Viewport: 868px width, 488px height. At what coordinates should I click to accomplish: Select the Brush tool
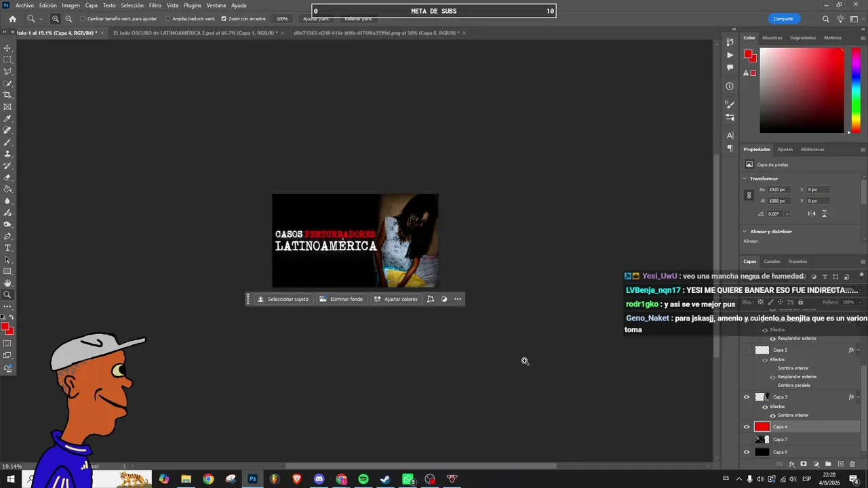[7, 142]
